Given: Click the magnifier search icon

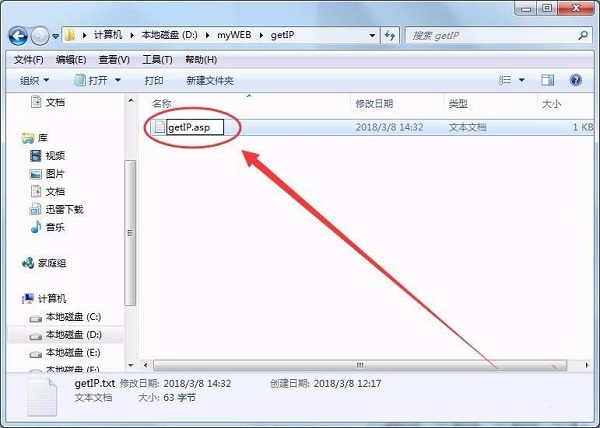Looking at the screenshot, I should 583,36.
